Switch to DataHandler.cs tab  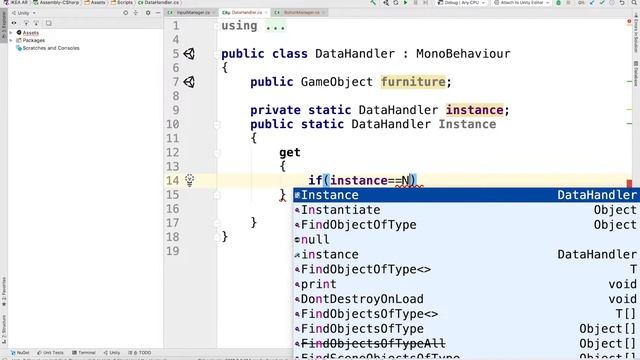click(x=244, y=13)
